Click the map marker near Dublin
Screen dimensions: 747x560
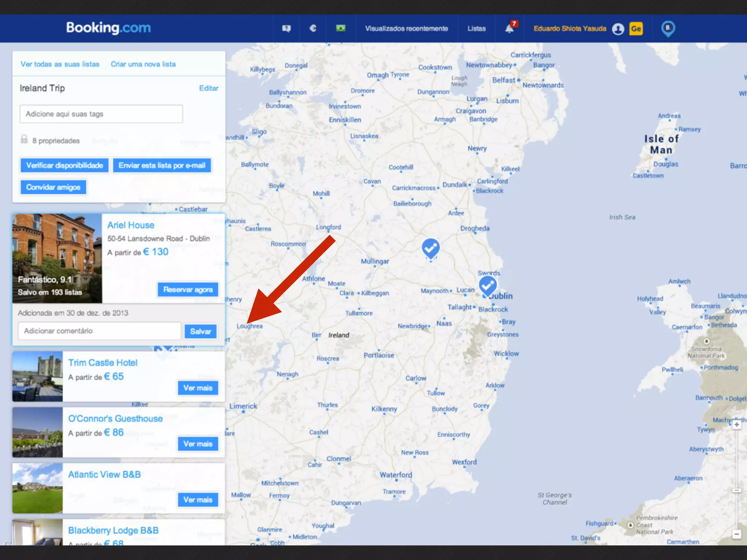click(x=488, y=285)
